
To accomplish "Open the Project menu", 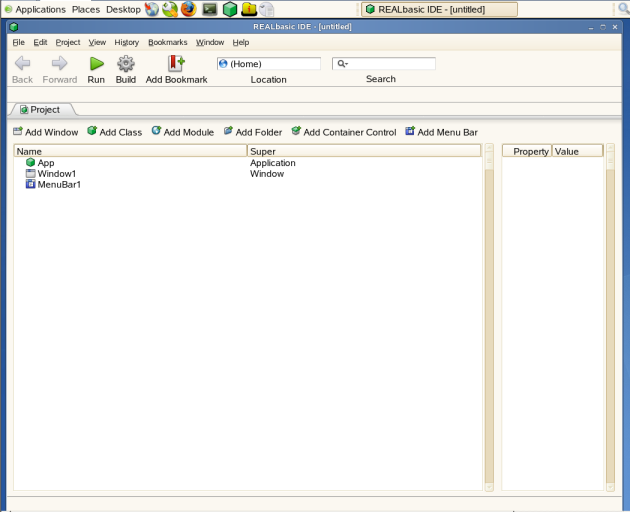I will click(68, 42).
